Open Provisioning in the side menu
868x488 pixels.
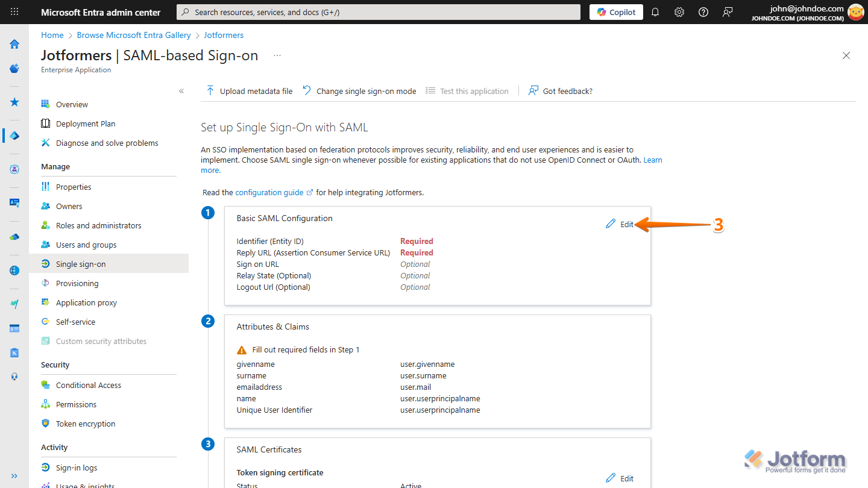(77, 283)
